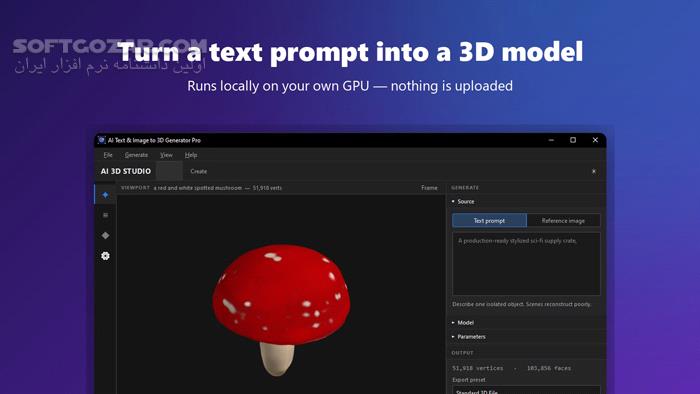
Task: Click the Create button in toolbar
Action: tap(199, 171)
